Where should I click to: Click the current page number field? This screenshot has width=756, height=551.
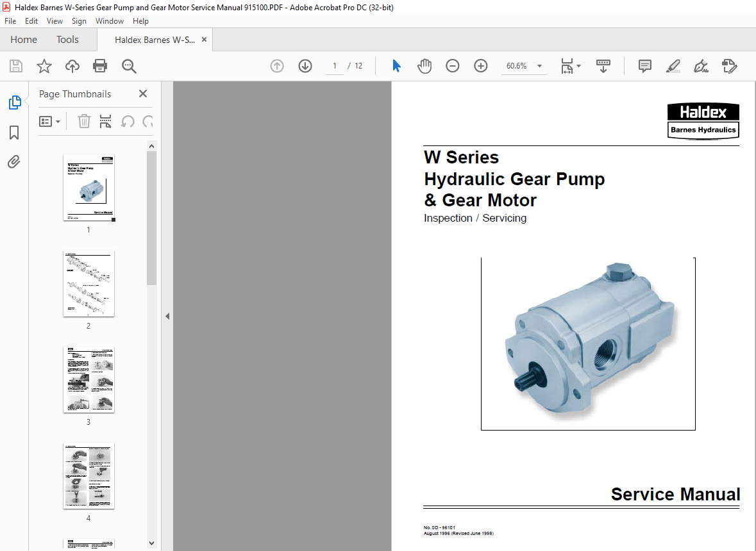pos(335,66)
